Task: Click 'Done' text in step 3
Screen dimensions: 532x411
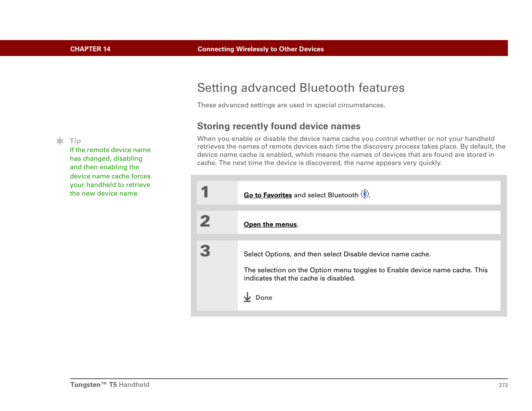Action: click(264, 298)
